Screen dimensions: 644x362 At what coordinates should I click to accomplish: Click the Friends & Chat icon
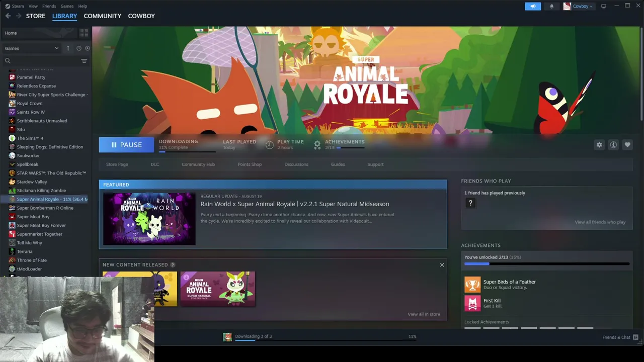[x=635, y=337]
